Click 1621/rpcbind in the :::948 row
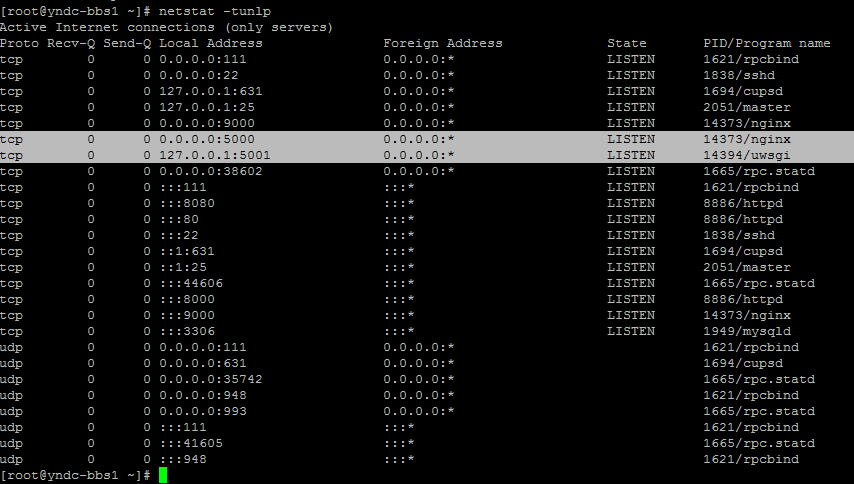 tap(751, 460)
